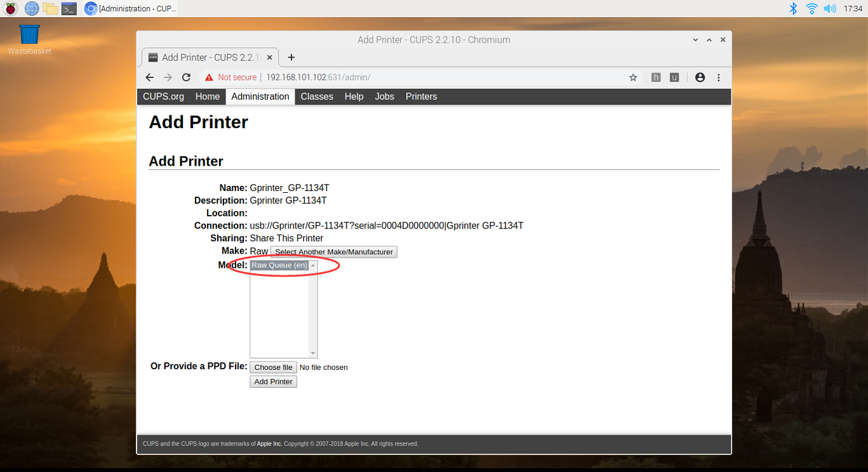Click Choose file for PPD upload
This screenshot has height=472, width=868.
273,367
